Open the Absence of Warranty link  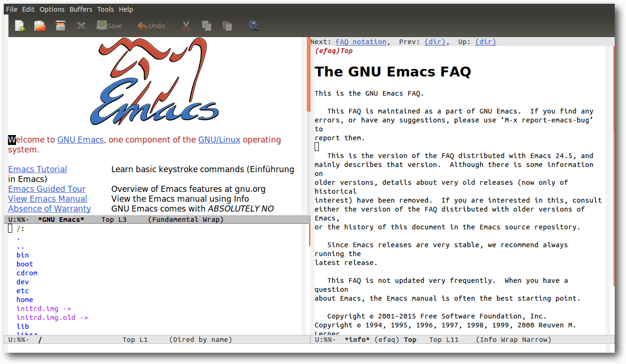(49, 209)
